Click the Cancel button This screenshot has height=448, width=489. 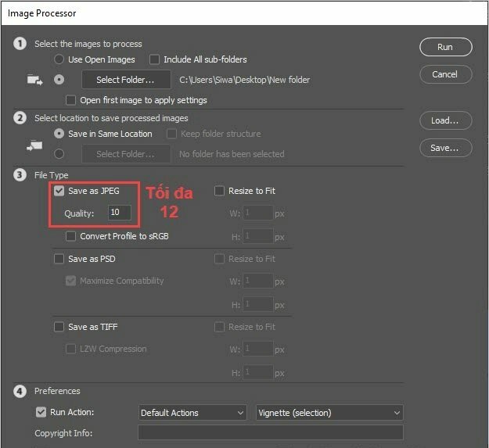(x=445, y=74)
